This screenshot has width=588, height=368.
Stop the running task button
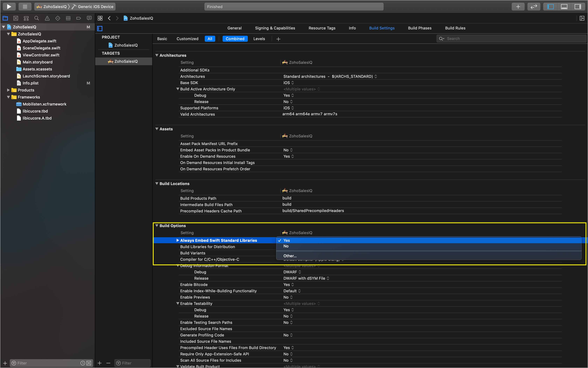[x=25, y=7]
